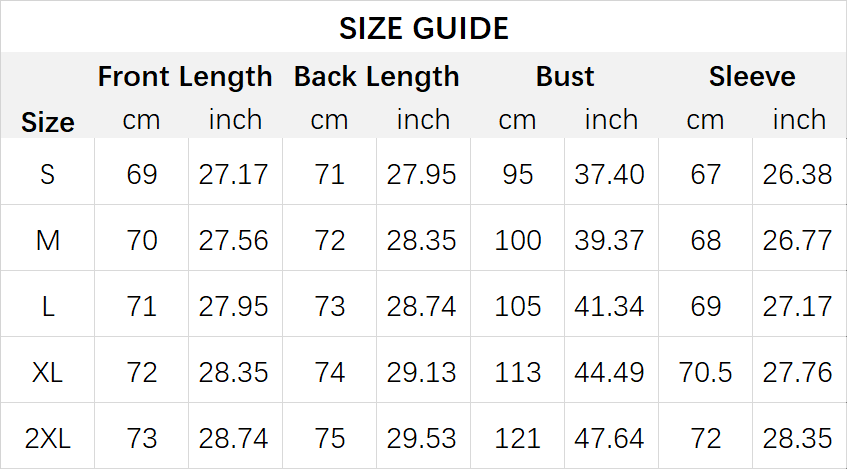Click the Bust column header

pos(564,76)
